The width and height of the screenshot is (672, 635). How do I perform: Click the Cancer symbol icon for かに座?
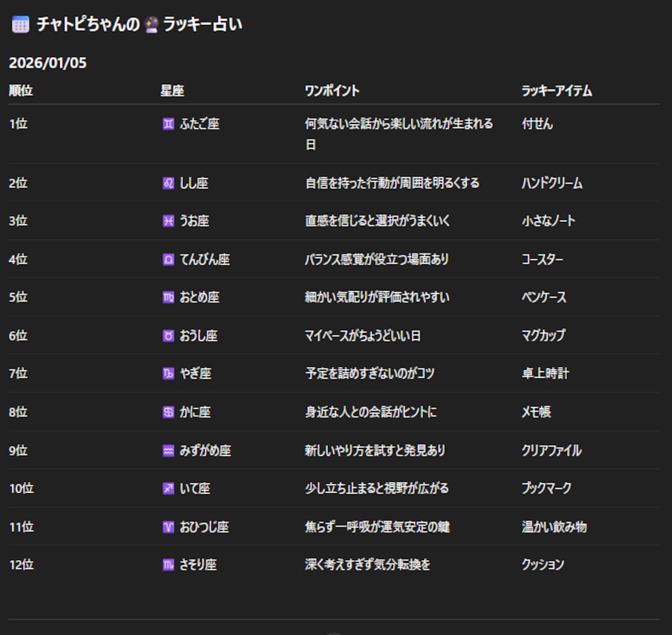click(169, 412)
